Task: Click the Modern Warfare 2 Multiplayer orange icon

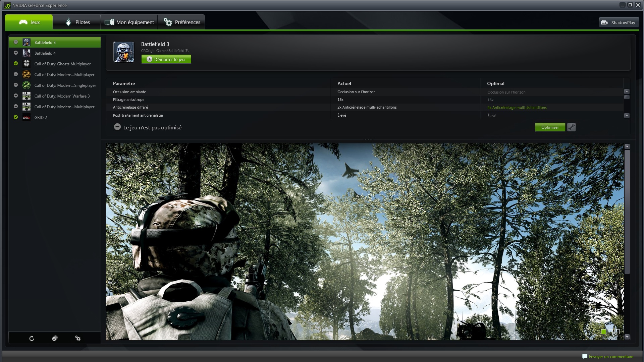Action: [26, 74]
